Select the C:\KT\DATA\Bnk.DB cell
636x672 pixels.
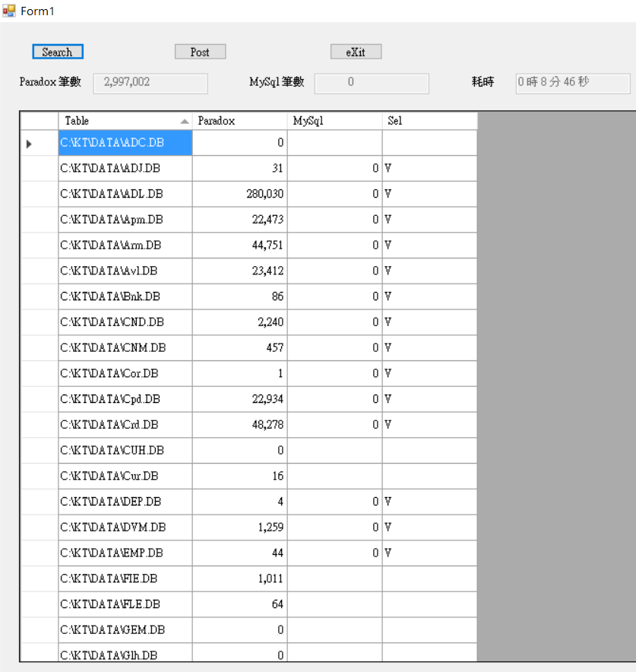[x=125, y=296]
